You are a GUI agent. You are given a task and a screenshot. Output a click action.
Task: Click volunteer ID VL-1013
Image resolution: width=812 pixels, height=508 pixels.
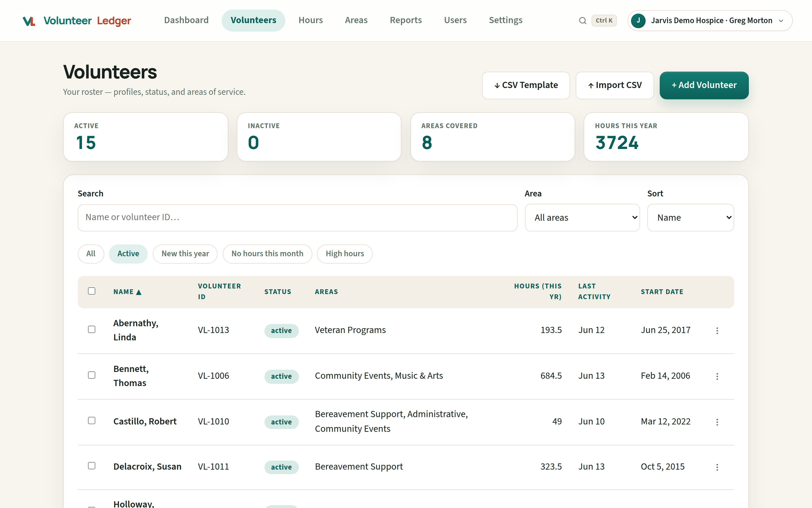[213, 330]
